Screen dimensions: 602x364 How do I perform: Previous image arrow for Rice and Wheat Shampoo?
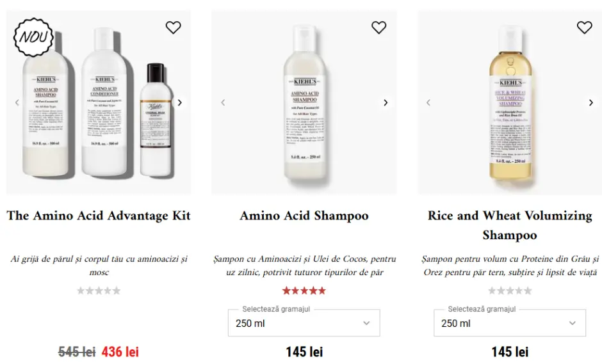tap(428, 102)
